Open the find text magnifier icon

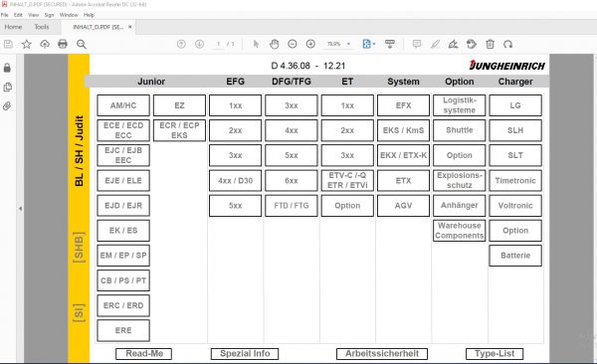coord(82,44)
